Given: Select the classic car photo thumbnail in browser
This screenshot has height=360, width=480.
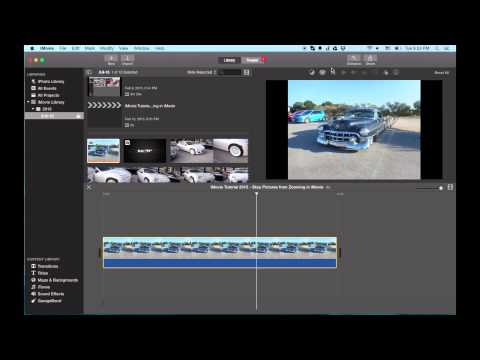Looking at the screenshot, I should 103,151.
